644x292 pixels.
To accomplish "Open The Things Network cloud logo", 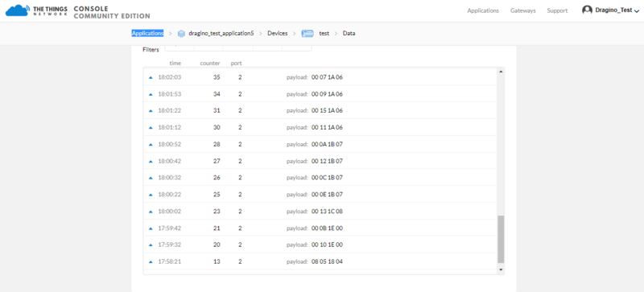I will (x=16, y=10).
